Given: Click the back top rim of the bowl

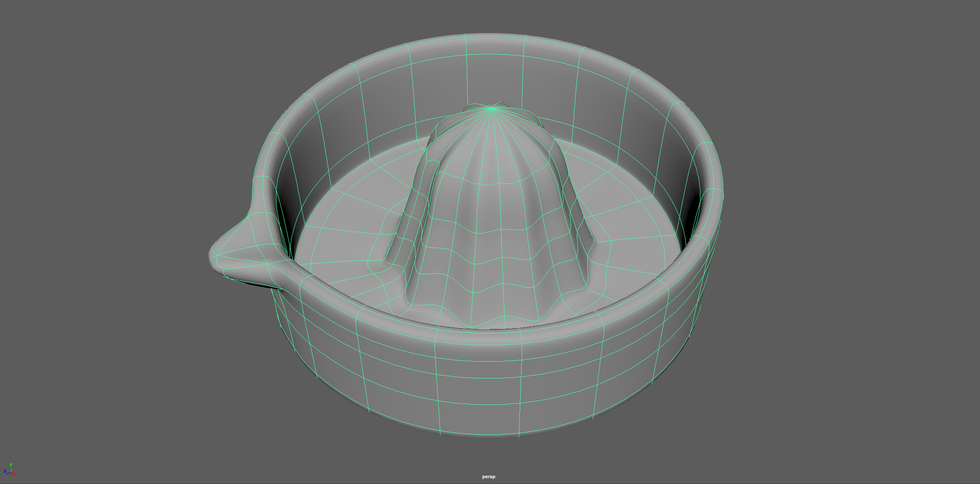Looking at the screenshot, I should point(495,40).
